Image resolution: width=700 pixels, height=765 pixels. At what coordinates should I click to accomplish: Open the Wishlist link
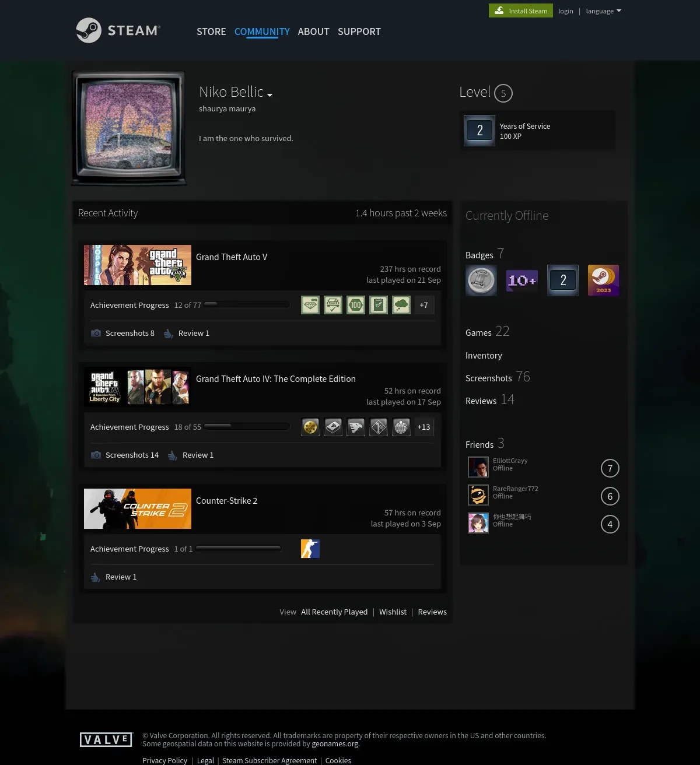point(393,612)
